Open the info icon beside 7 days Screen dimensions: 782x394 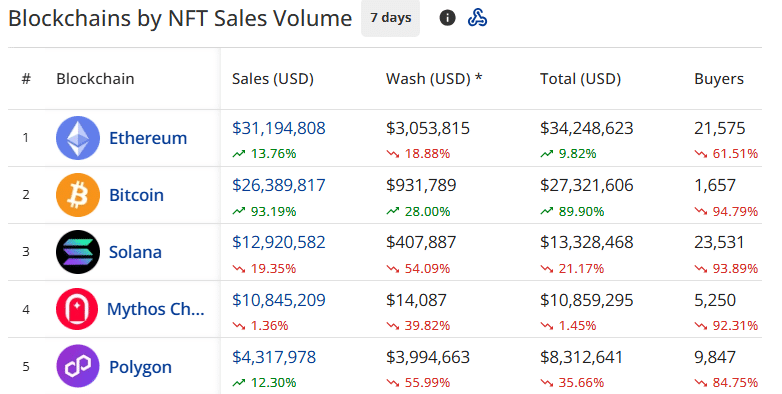(447, 18)
